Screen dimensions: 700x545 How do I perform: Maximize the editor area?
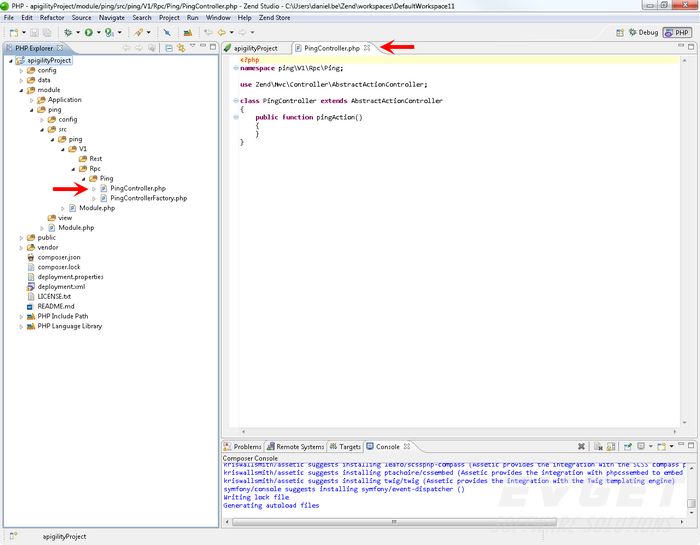[x=691, y=46]
